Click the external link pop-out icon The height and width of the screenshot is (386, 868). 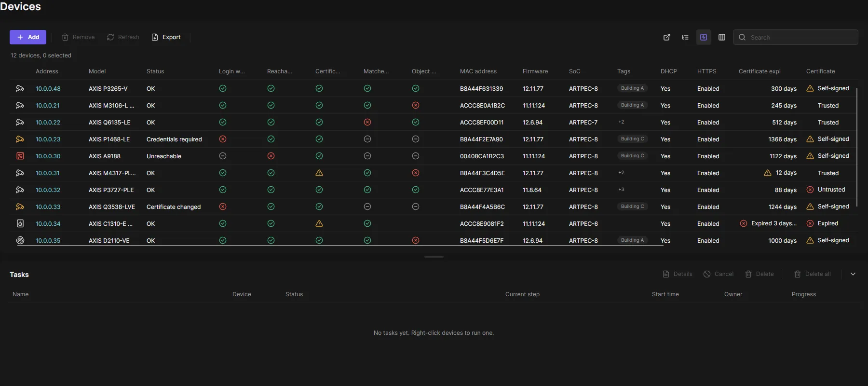click(x=667, y=37)
